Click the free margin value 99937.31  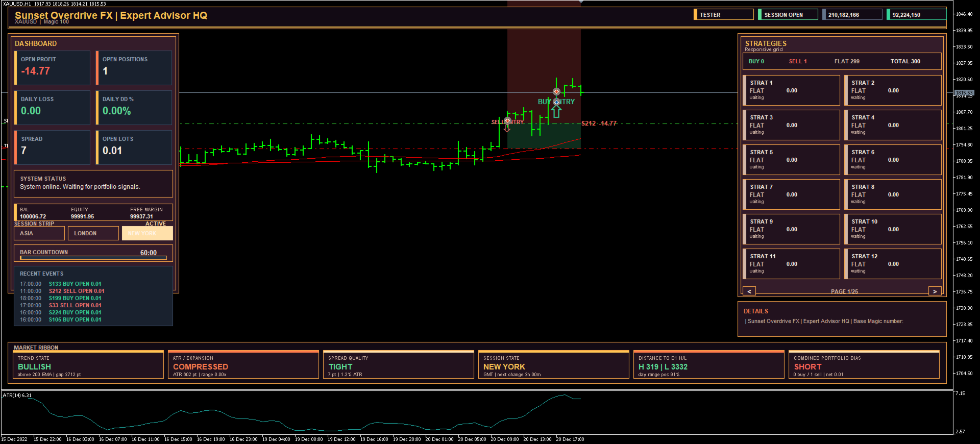tap(141, 216)
